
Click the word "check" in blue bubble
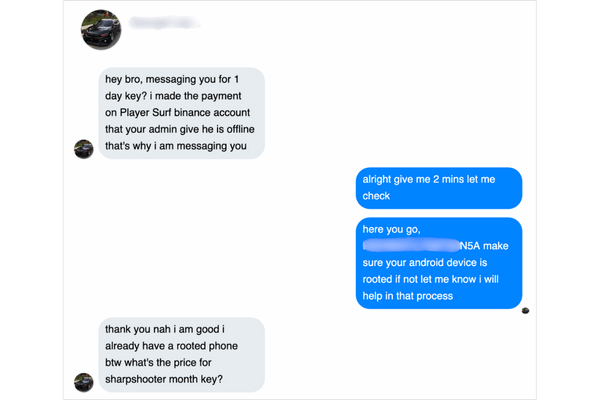[x=379, y=198]
